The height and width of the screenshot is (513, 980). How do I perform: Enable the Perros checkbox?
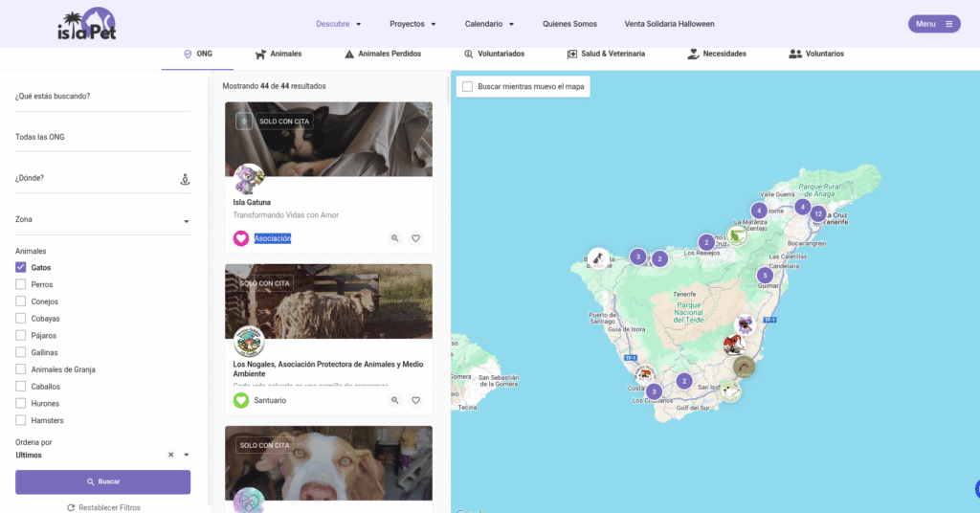click(x=21, y=285)
